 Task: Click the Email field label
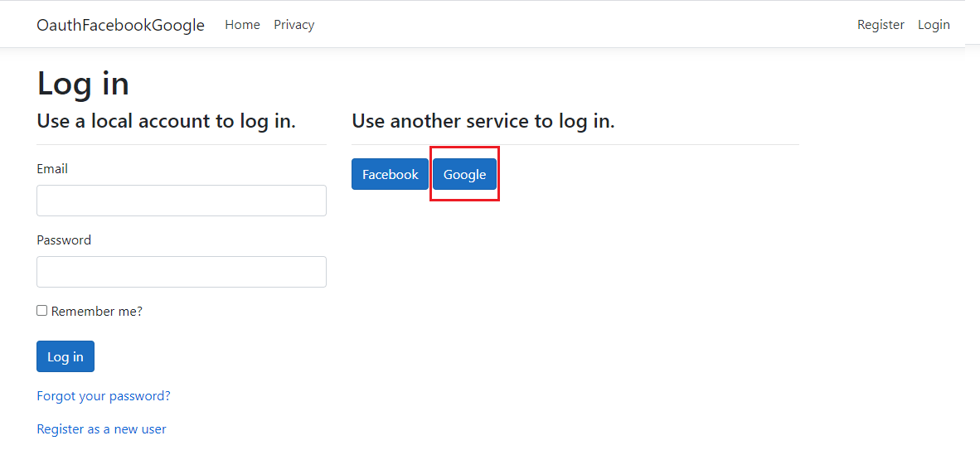(52, 169)
